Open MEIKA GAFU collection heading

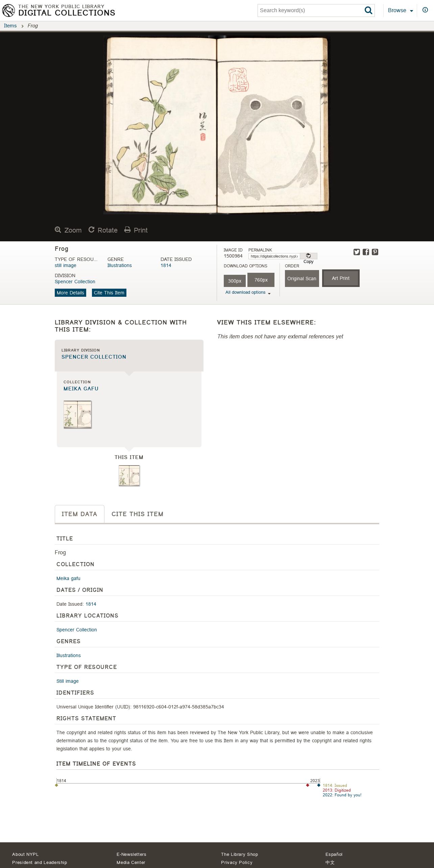pos(81,389)
